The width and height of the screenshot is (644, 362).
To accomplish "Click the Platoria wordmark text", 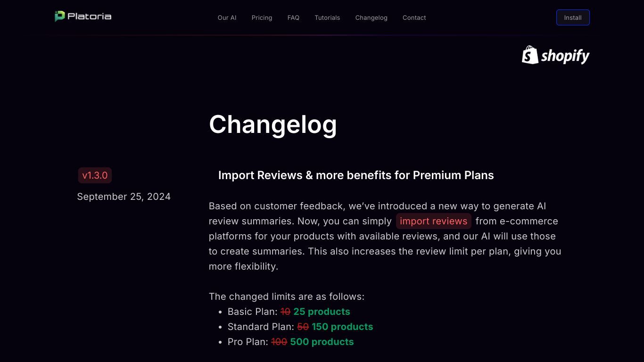I will pyautogui.click(x=90, y=16).
